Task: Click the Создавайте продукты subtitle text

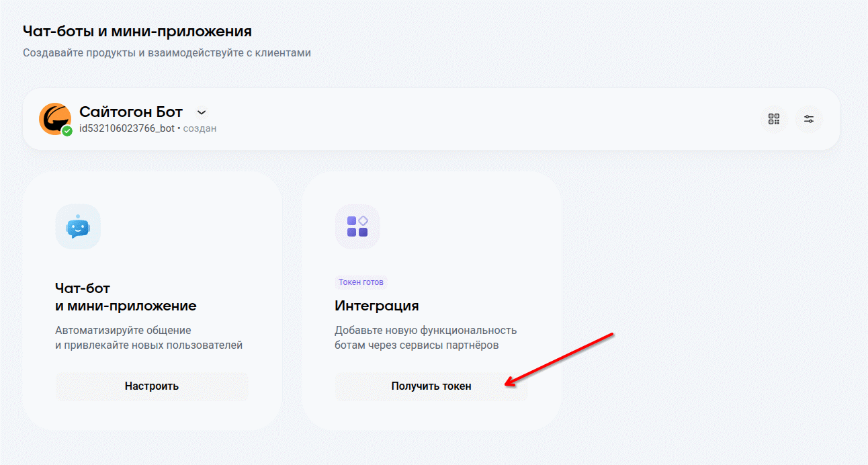Action: point(167,52)
